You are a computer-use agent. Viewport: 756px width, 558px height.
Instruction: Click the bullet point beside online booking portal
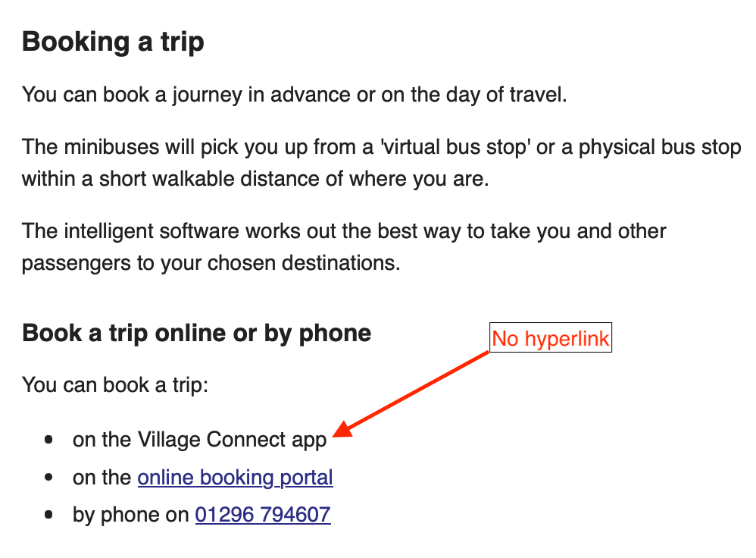(x=49, y=478)
